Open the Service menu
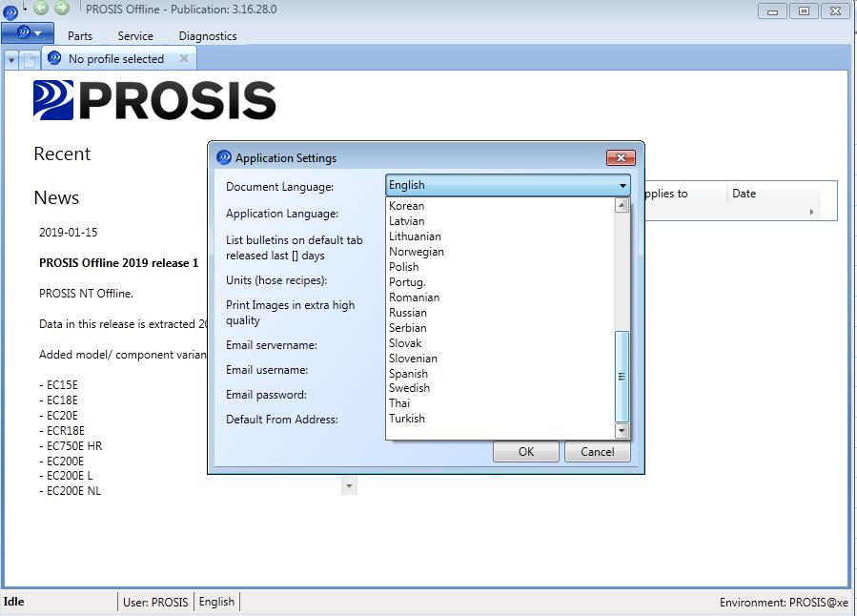This screenshot has width=857, height=616. pos(135,36)
